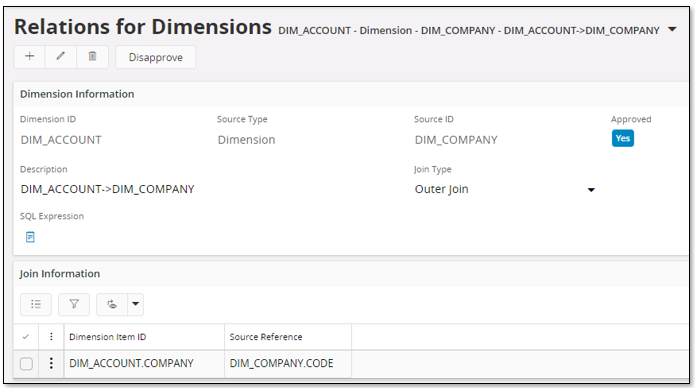Click the Description field DIM_ACCOUNT->DIM_COMPANY
Viewport: 695px width, 388px height.
pyautogui.click(x=108, y=189)
